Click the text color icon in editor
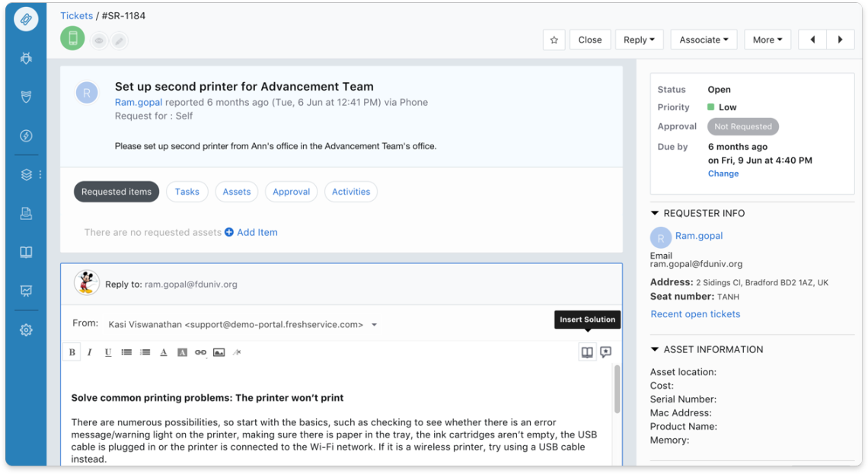This screenshot has width=868, height=474. coord(164,352)
